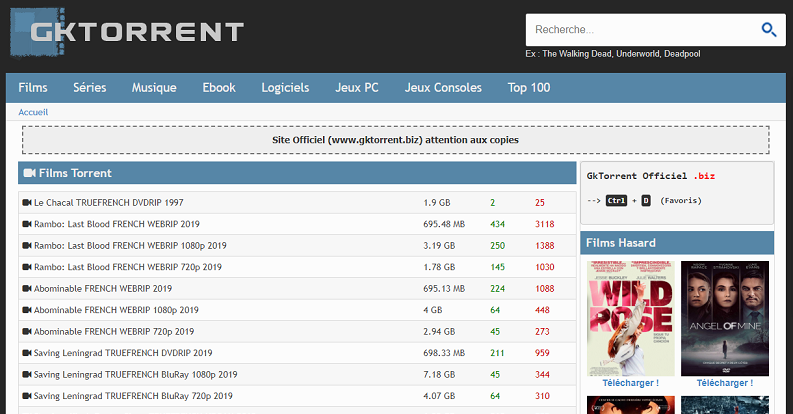Click the 4 GB size value
Image resolution: width=793 pixels, height=414 pixels.
coord(432,310)
